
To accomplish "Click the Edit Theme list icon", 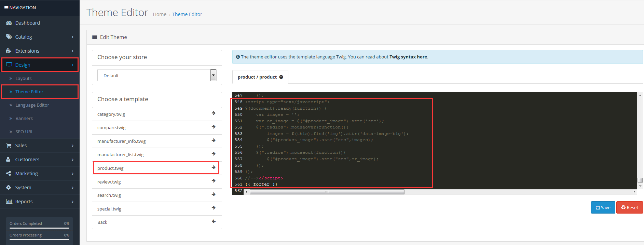I will [x=94, y=37].
